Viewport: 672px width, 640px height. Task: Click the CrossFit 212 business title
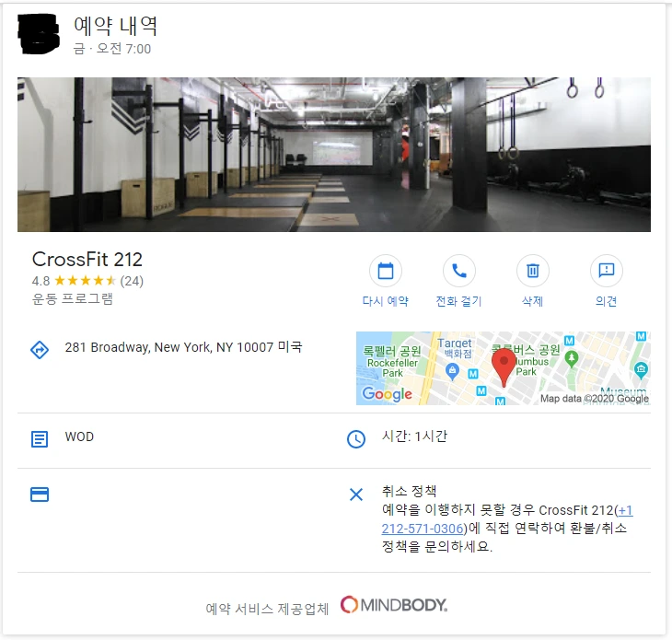tap(87, 260)
